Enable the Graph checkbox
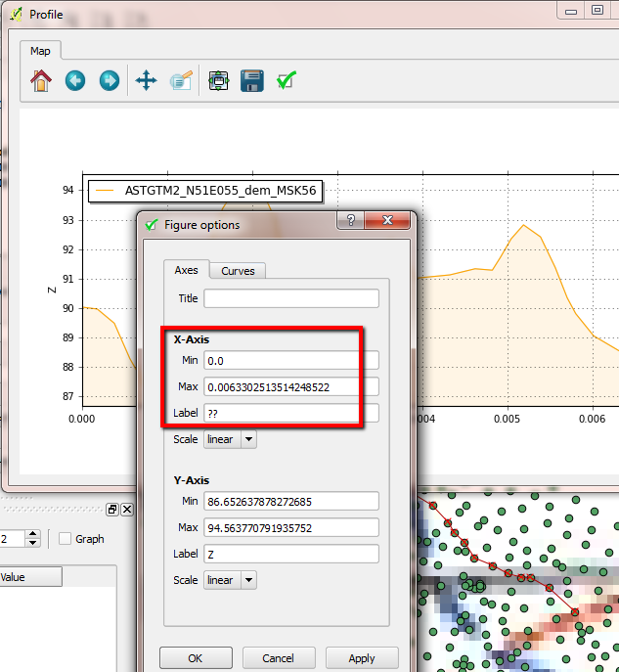The height and width of the screenshot is (672, 619). 65,539
